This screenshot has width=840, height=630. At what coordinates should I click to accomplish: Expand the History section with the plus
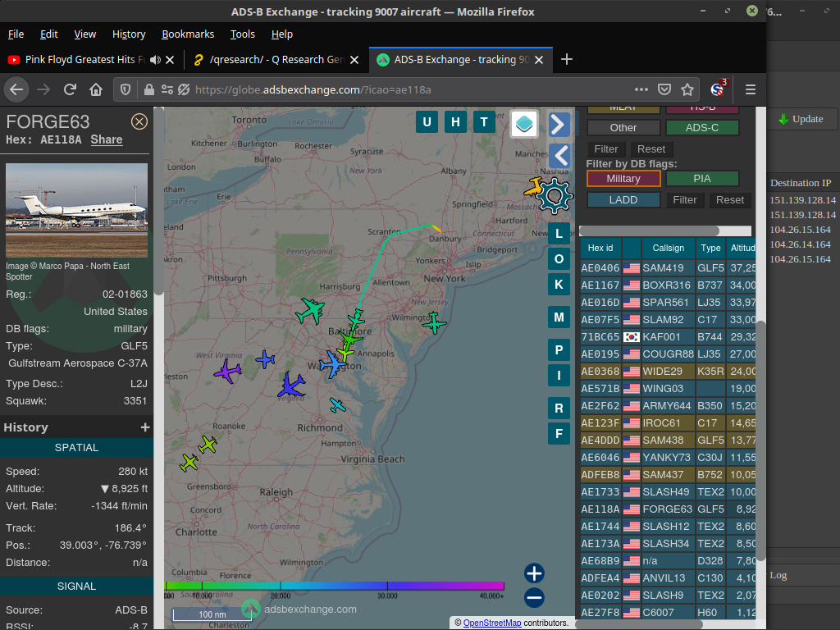[144, 427]
